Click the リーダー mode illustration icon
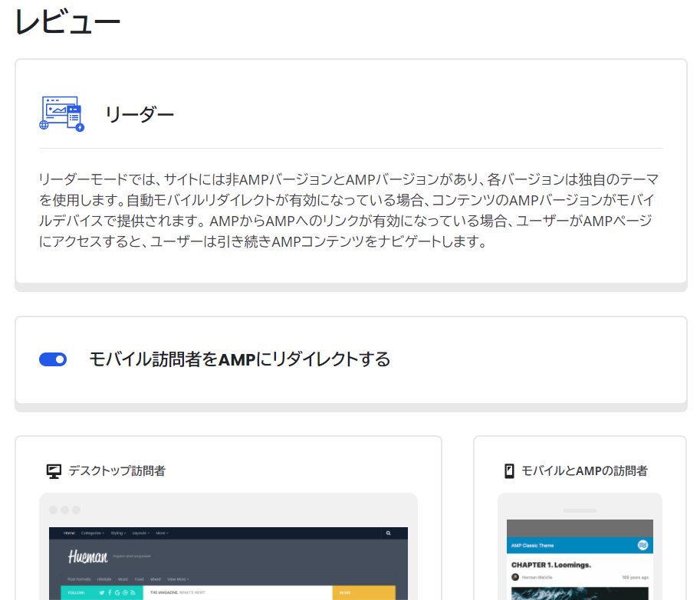 tap(61, 113)
